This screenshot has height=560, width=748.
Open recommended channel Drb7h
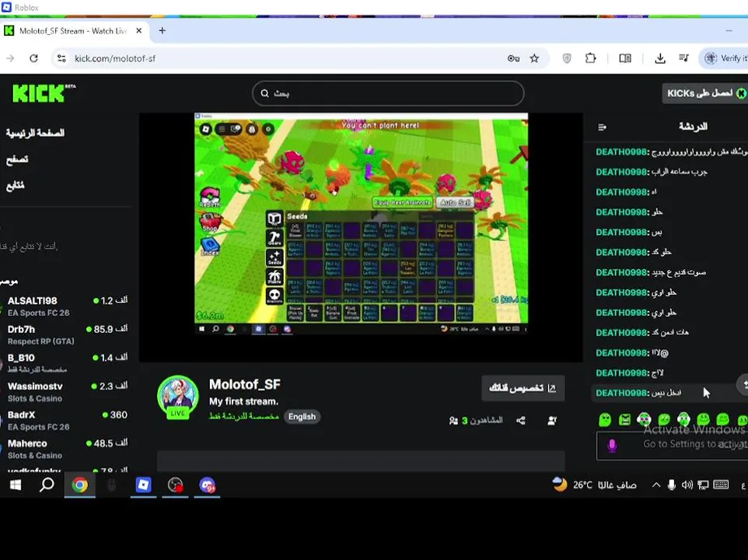(x=66, y=335)
